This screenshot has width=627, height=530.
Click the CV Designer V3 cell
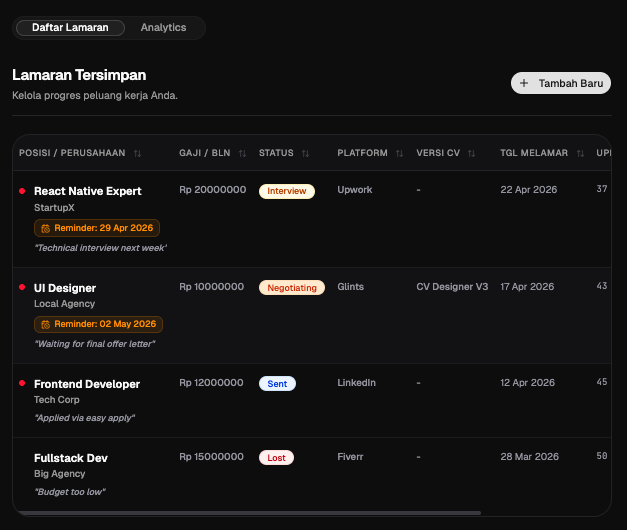(x=452, y=287)
